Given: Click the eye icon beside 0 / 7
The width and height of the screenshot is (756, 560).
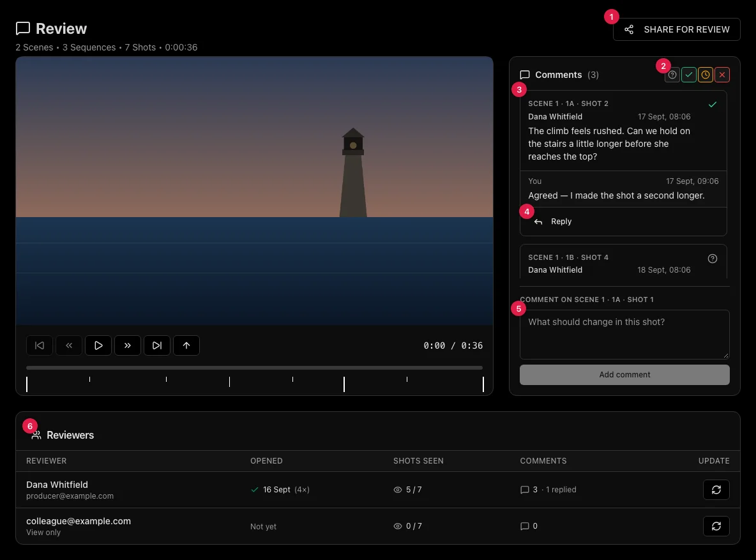Looking at the screenshot, I should coord(398,526).
